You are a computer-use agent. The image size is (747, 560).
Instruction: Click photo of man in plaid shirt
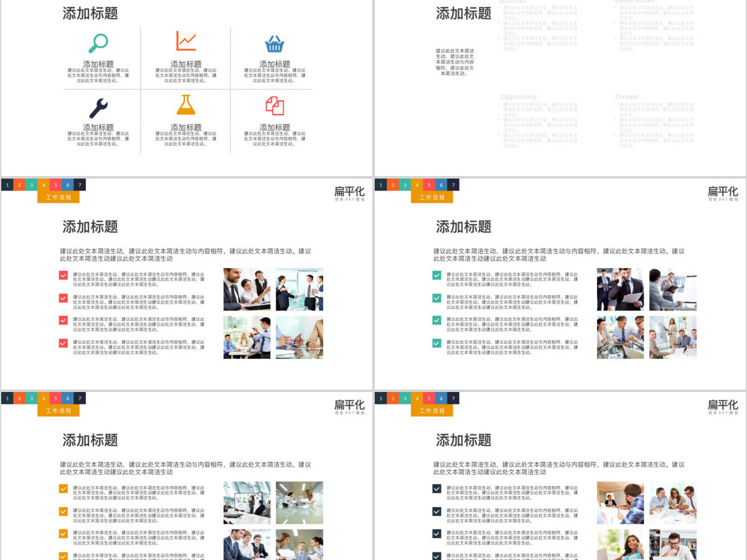(621, 503)
